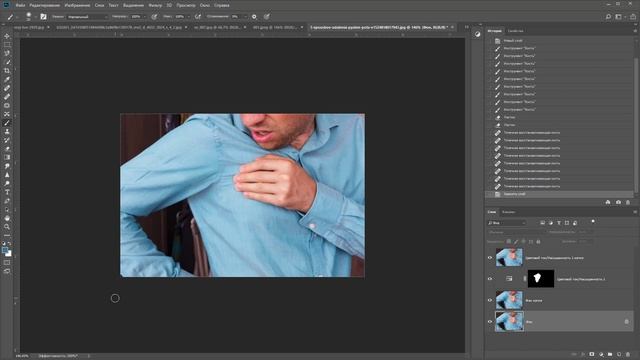Open the History panel menu
Viewport: 640px width, 360px height.
point(635,31)
